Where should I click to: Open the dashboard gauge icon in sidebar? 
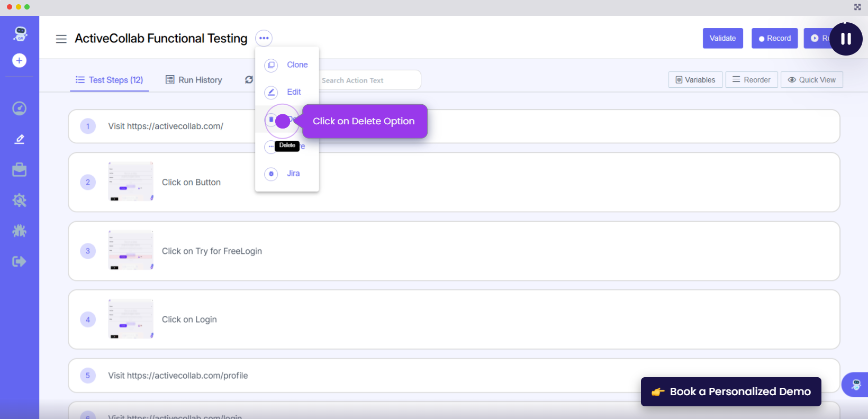coord(19,108)
